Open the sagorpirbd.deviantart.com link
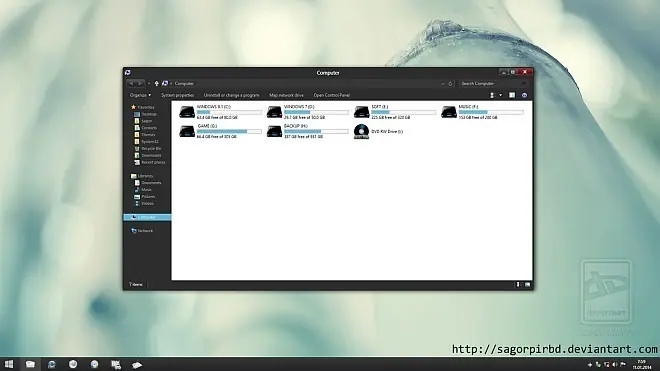Viewport: 660px width, 371px height. pyautogui.click(x=554, y=349)
